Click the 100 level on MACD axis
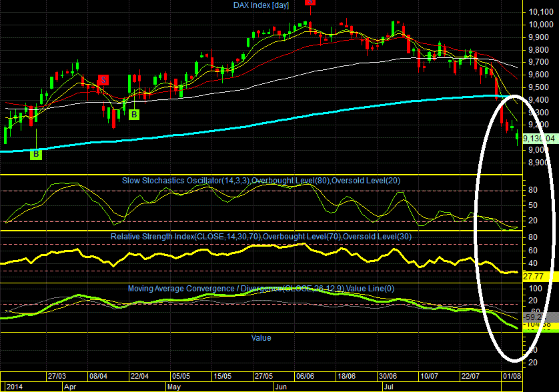The height and width of the screenshot is (392, 559). click(536, 289)
